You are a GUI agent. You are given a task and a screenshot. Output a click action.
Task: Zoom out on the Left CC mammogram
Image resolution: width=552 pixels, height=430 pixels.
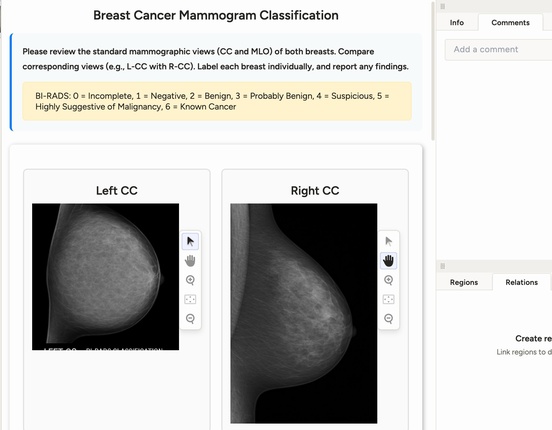tap(190, 319)
